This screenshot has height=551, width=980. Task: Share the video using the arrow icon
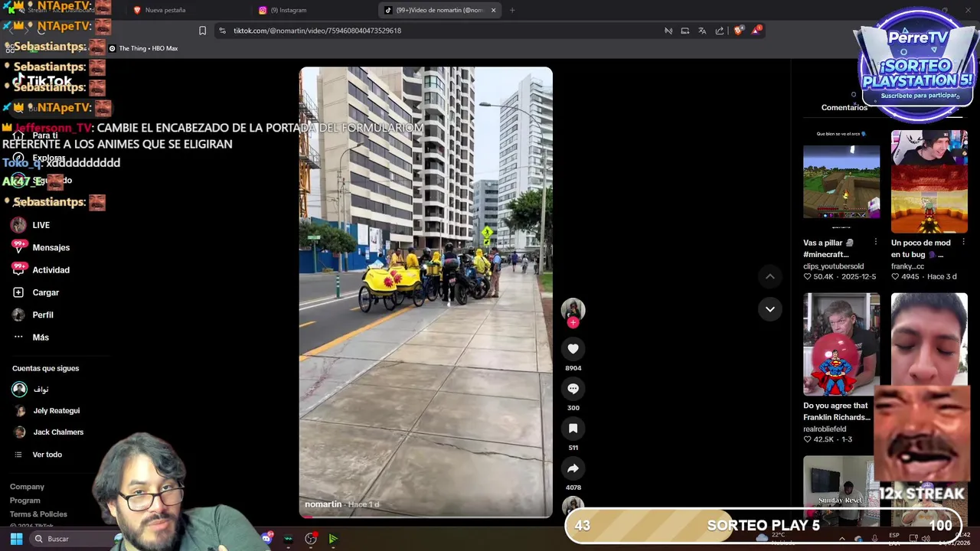(x=573, y=468)
